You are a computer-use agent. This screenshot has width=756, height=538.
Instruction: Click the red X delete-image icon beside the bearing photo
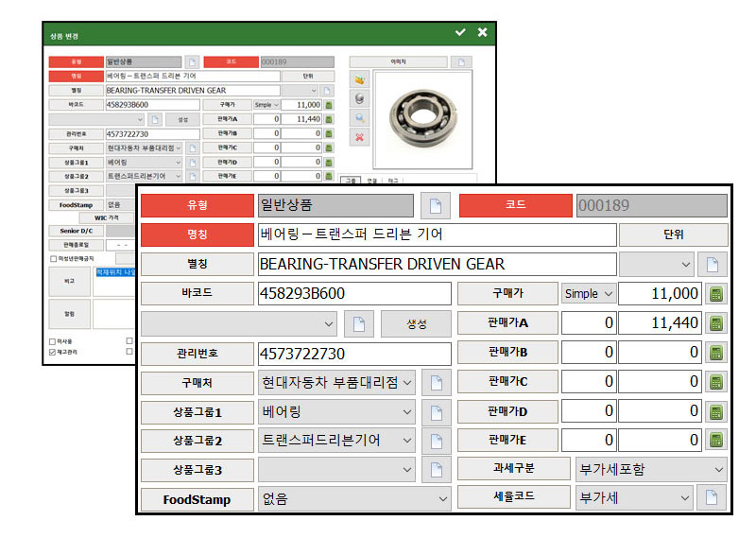pos(359,137)
